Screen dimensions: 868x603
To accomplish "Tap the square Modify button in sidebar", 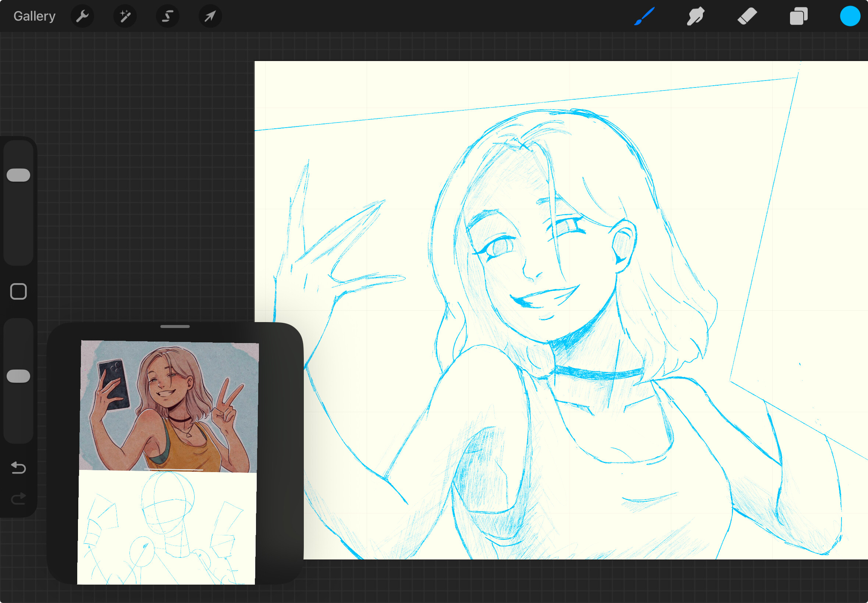I will click(18, 291).
